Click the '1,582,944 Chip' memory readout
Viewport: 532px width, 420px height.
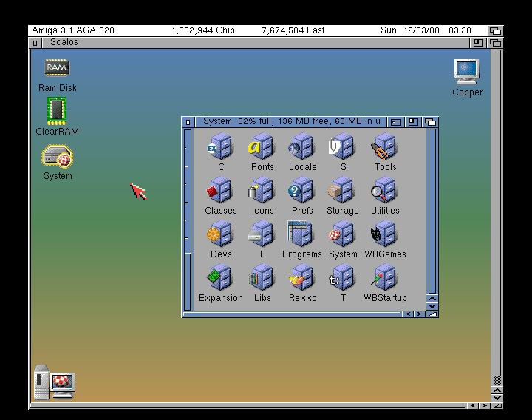(203, 30)
